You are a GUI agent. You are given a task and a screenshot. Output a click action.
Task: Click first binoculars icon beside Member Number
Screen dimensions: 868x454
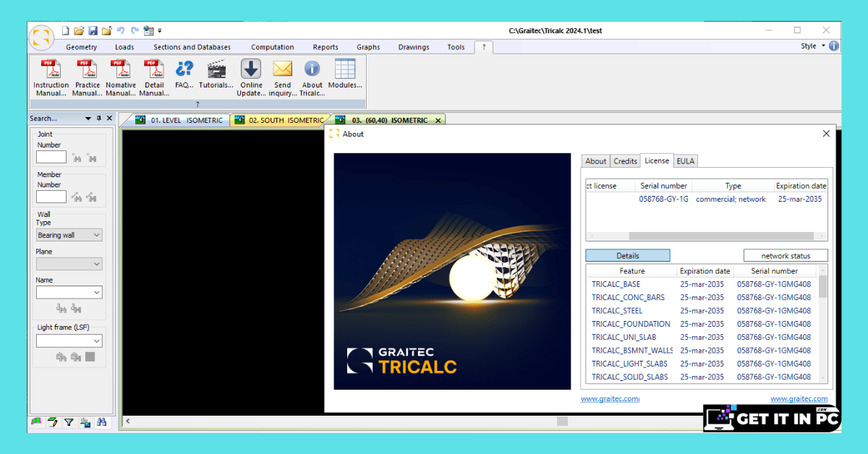click(x=77, y=197)
